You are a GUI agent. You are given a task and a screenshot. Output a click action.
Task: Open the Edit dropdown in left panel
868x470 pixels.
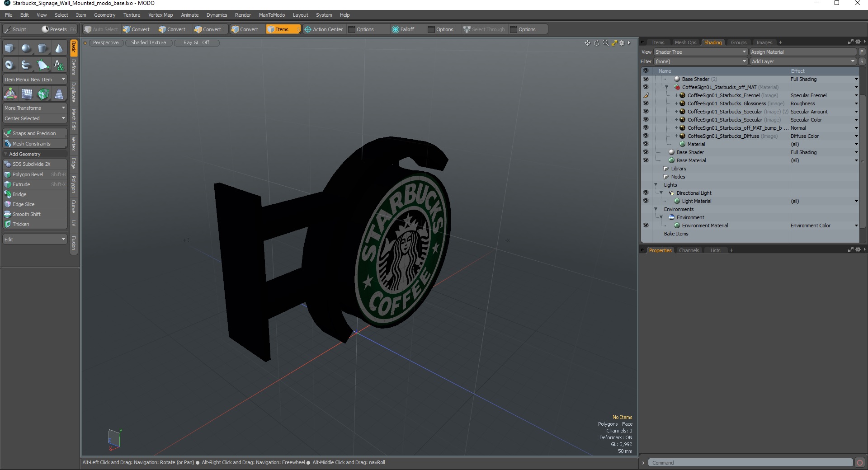[35, 240]
